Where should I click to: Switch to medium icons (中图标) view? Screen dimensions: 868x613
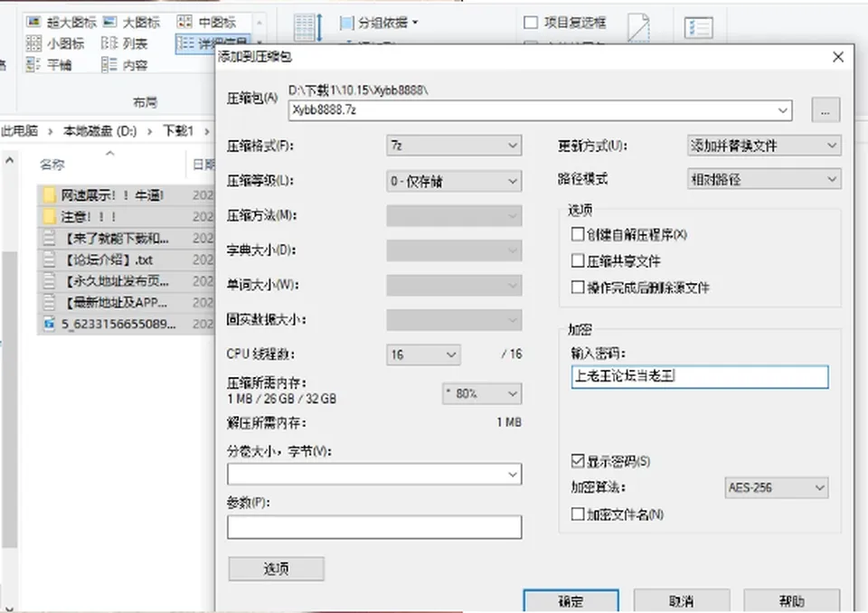[x=206, y=22]
